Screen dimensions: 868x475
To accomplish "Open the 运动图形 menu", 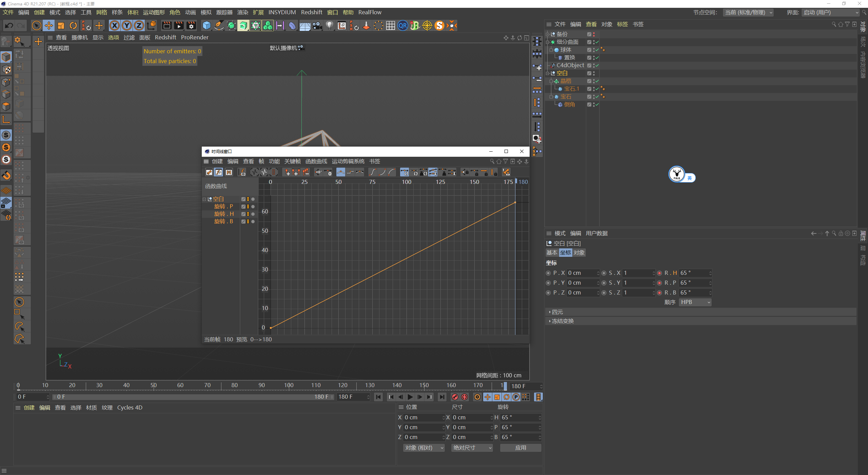I will pos(154,12).
